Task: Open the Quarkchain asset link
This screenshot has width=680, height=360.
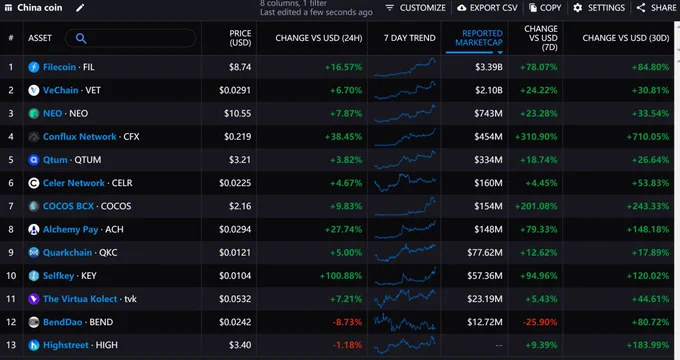Action: tap(67, 252)
